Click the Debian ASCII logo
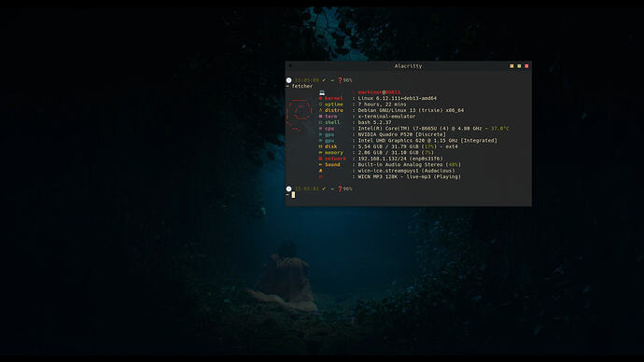This screenshot has height=362, width=644. 299,115
